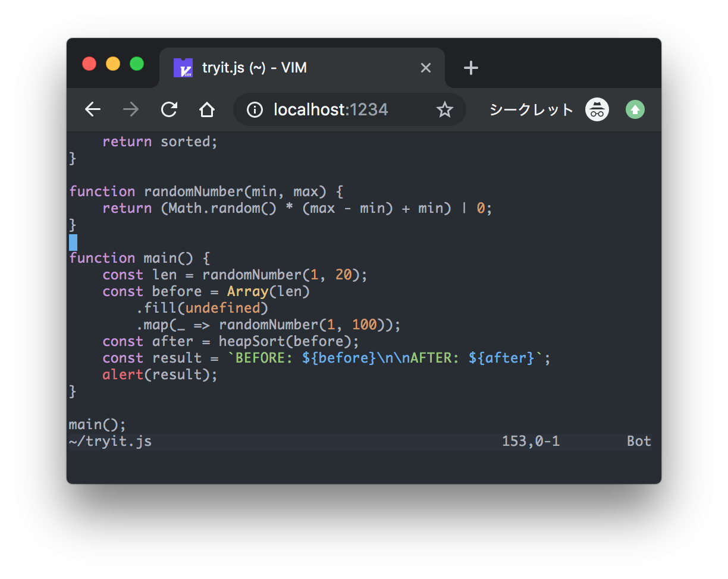Click the localhost:1234 address field

pyautogui.click(x=350, y=109)
